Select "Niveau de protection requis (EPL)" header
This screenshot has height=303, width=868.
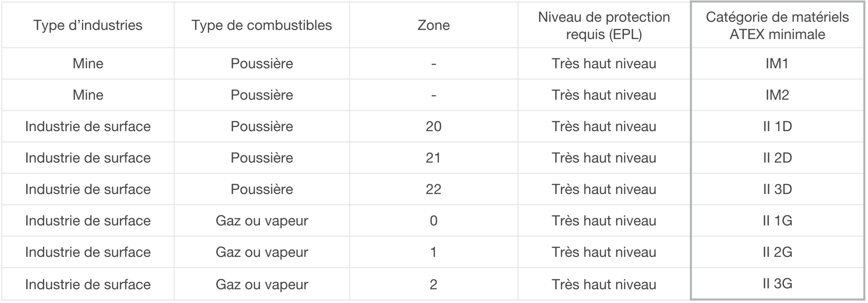coord(604,25)
